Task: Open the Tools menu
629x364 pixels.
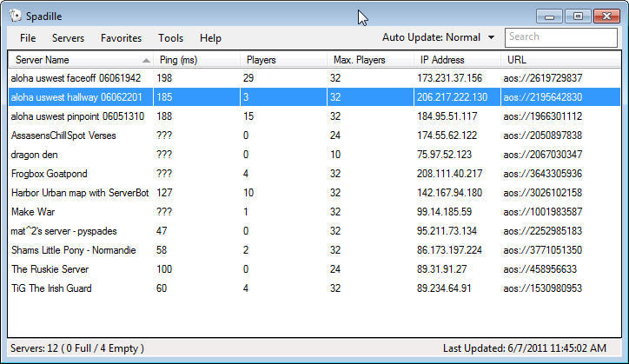Action: [x=170, y=38]
